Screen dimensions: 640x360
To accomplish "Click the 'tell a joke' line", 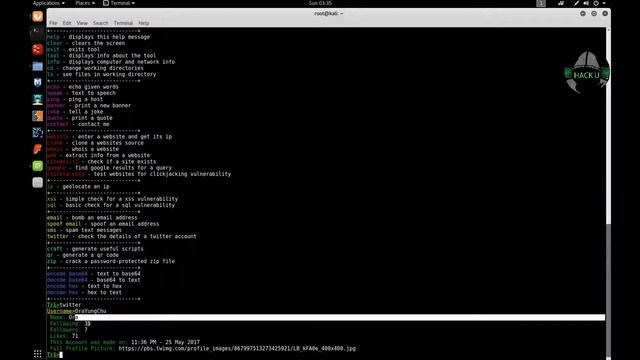I will pos(86,111).
